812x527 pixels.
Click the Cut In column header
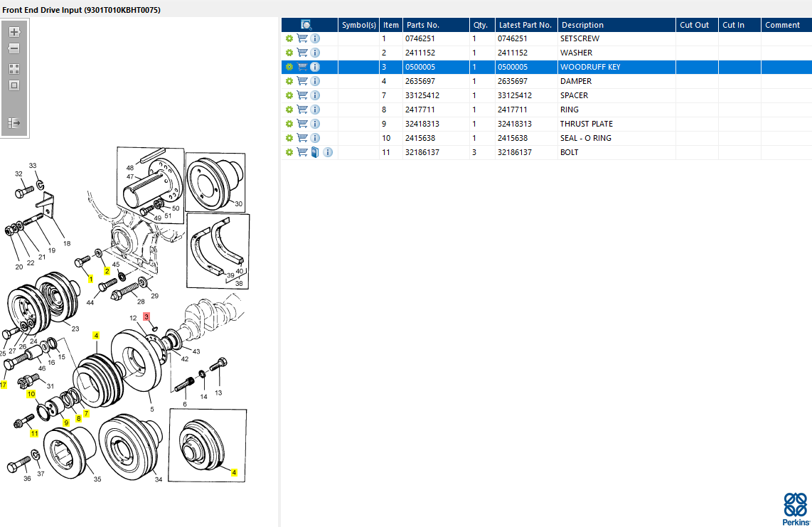pyautogui.click(x=739, y=25)
